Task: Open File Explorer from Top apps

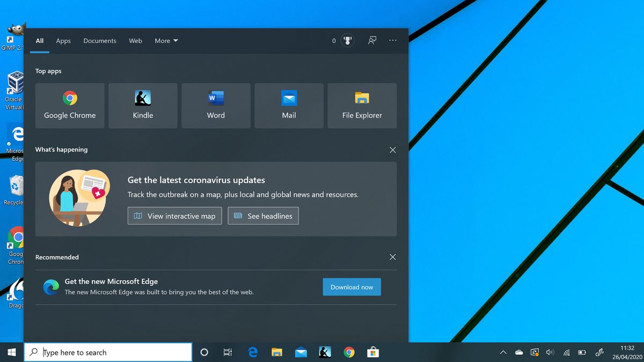Action: click(362, 105)
